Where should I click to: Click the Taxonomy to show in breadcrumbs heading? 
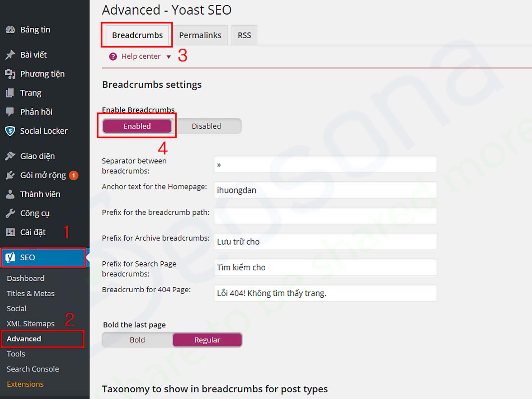pyautogui.click(x=215, y=389)
